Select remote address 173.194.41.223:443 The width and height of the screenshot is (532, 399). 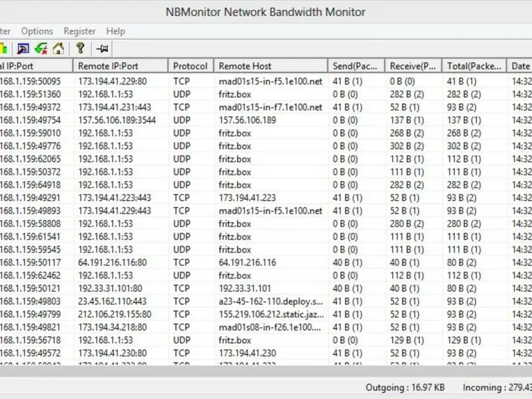(x=114, y=198)
